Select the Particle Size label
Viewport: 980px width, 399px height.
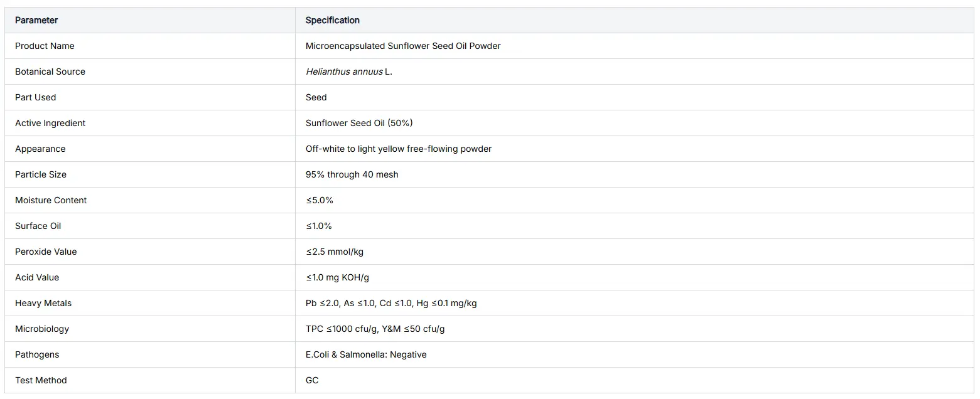[x=41, y=174]
